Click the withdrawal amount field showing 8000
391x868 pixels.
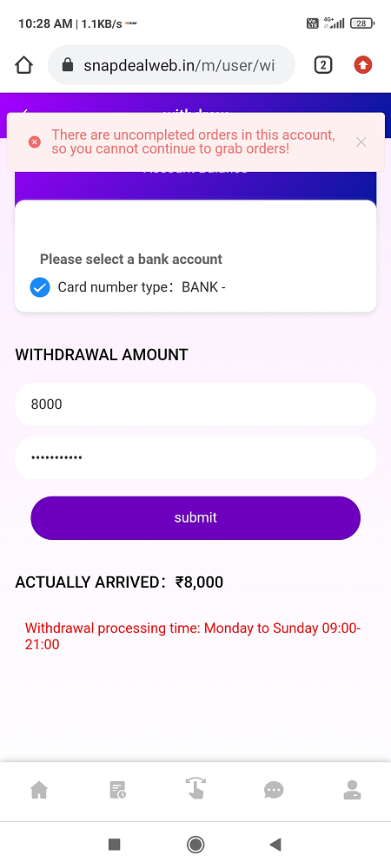point(195,404)
